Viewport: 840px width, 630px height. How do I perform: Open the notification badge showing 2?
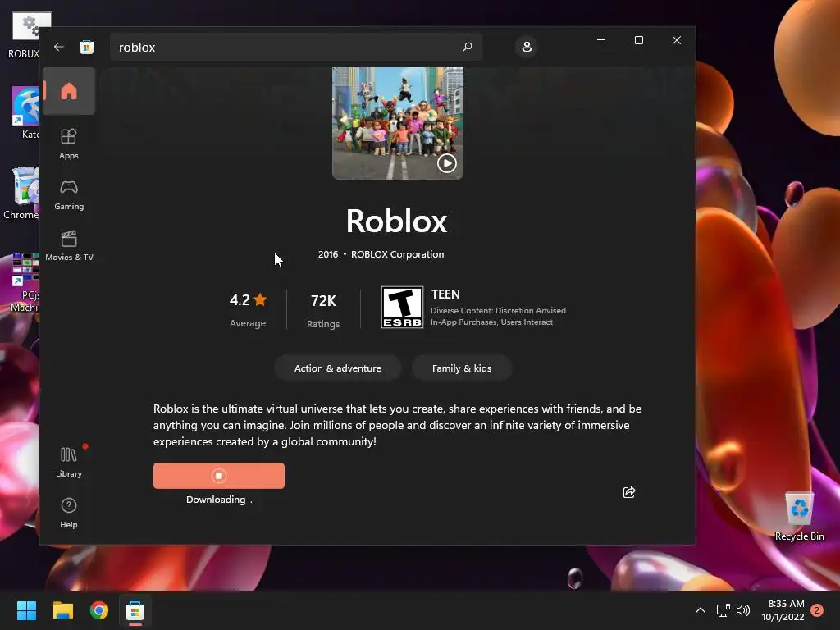tap(817, 610)
